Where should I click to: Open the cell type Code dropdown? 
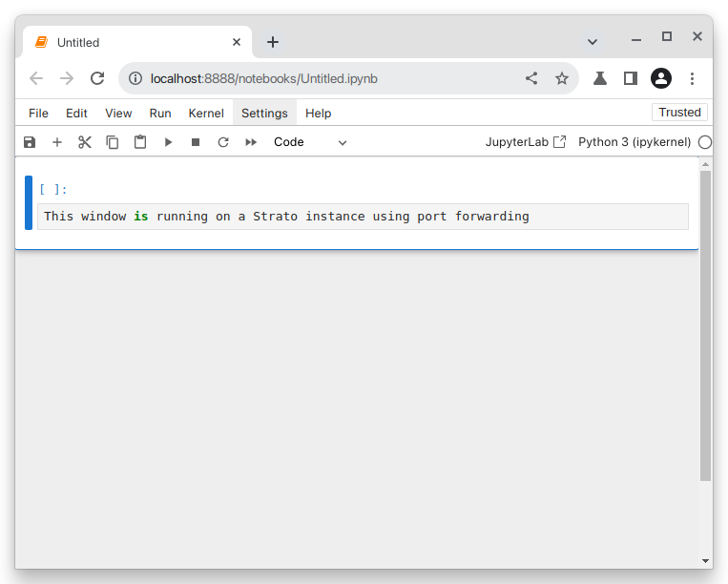310,142
